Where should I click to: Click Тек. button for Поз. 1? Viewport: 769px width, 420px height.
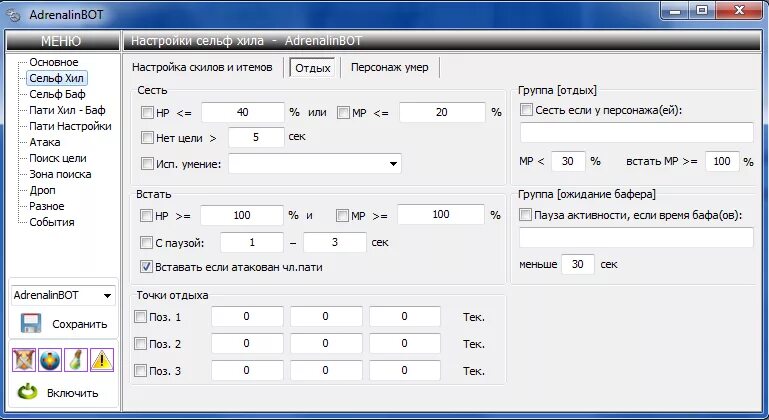(474, 317)
